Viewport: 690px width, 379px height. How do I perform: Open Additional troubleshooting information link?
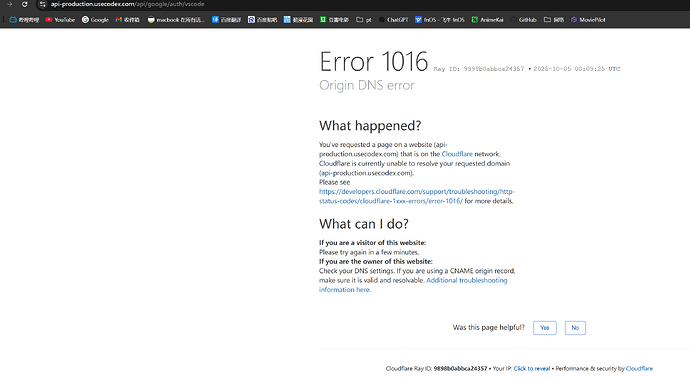[413, 285]
